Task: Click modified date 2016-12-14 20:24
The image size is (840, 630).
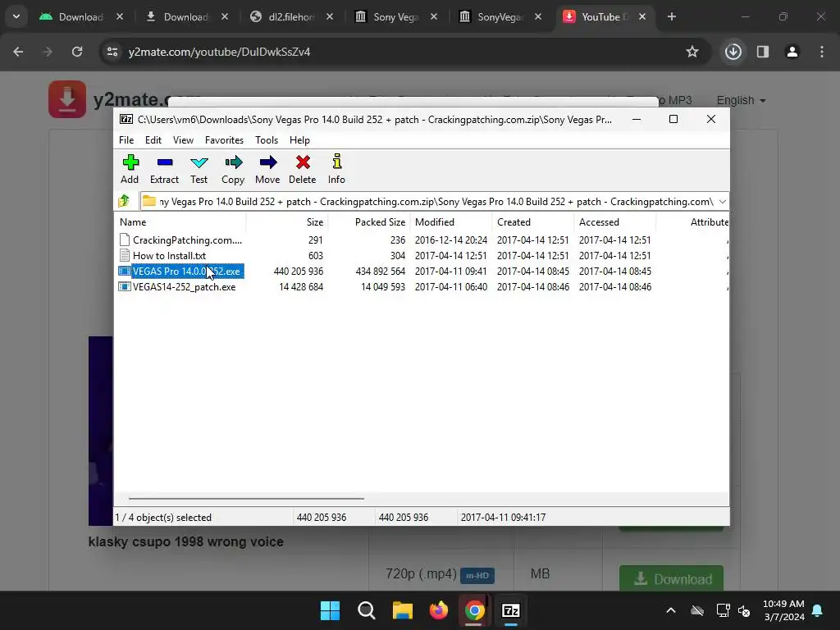Action: [451, 240]
